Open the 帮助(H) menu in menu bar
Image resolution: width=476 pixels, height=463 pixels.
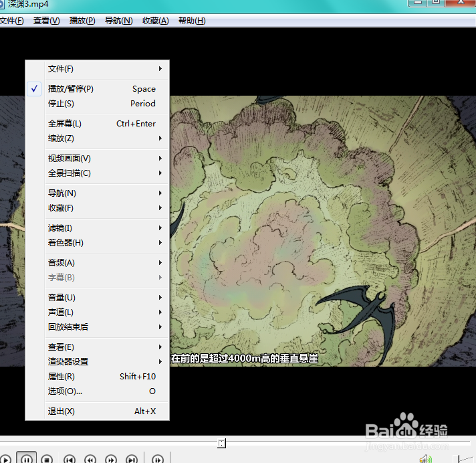coord(192,21)
